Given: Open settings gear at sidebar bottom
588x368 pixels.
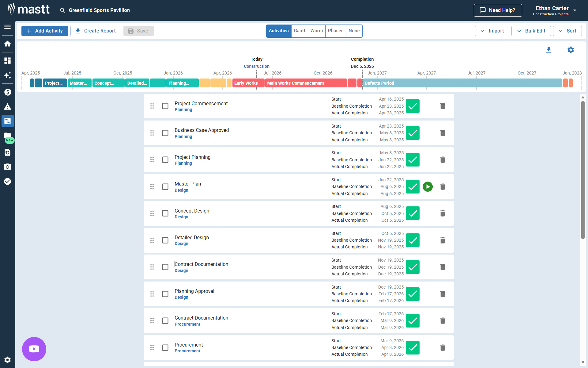Looking at the screenshot, I should click(8, 360).
